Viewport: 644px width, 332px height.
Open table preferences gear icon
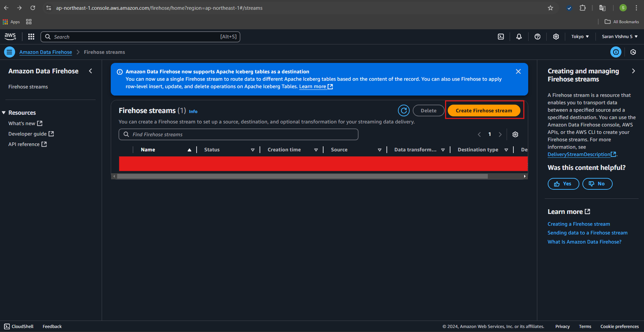[x=515, y=135]
